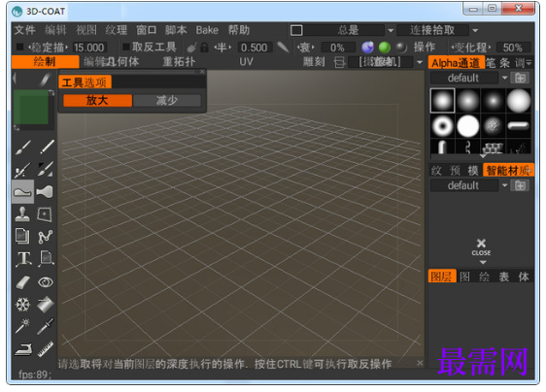
Task: Click the green foreground color swatch
Action: click(x=31, y=107)
